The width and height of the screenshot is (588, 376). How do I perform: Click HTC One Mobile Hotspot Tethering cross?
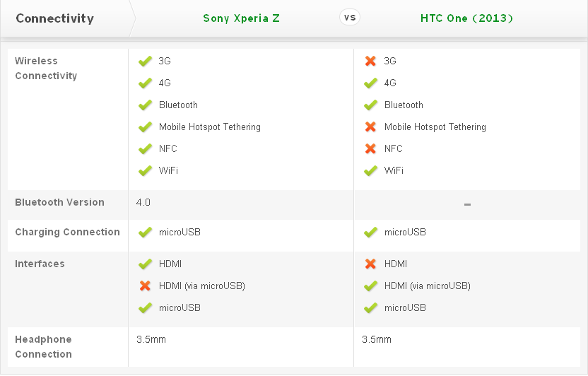click(x=370, y=127)
